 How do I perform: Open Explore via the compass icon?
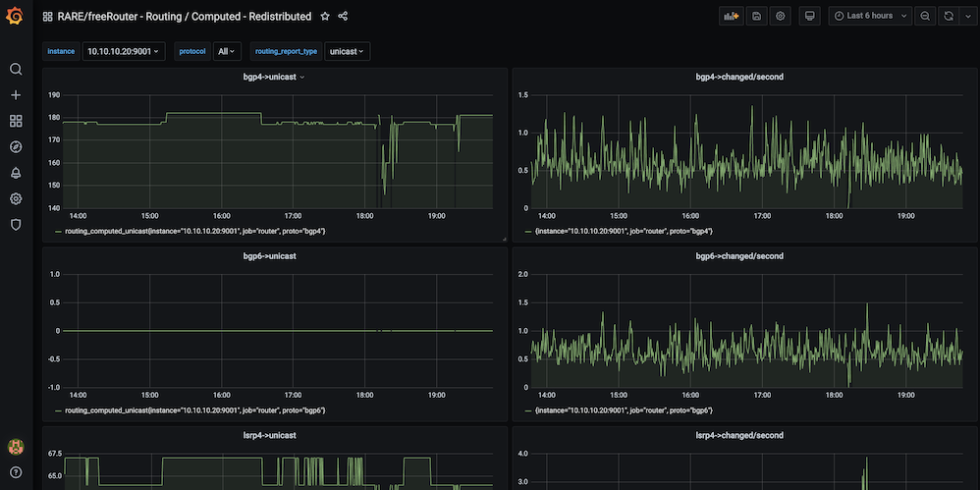tap(16, 147)
